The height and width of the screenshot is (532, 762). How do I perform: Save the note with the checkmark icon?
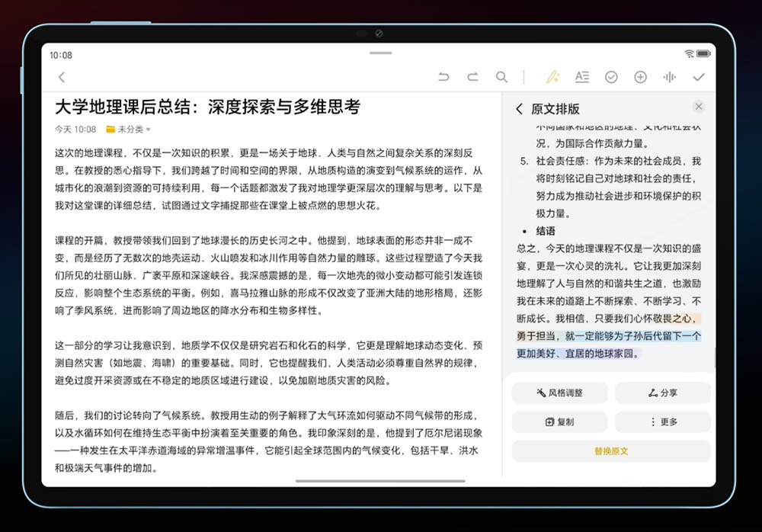coord(699,77)
